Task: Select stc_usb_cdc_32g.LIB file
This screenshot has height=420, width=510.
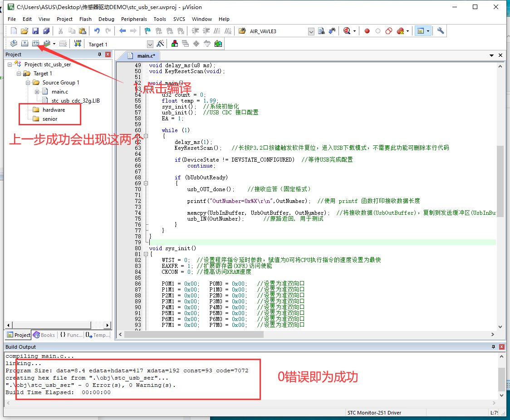Action: 71,101
